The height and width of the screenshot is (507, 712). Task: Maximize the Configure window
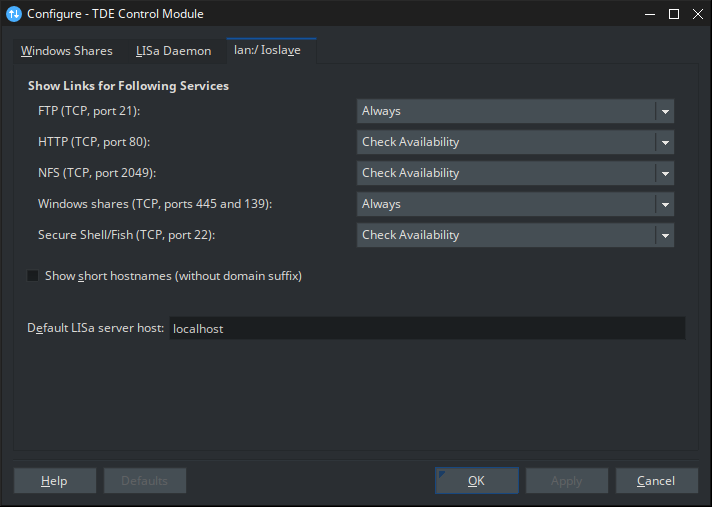point(674,14)
